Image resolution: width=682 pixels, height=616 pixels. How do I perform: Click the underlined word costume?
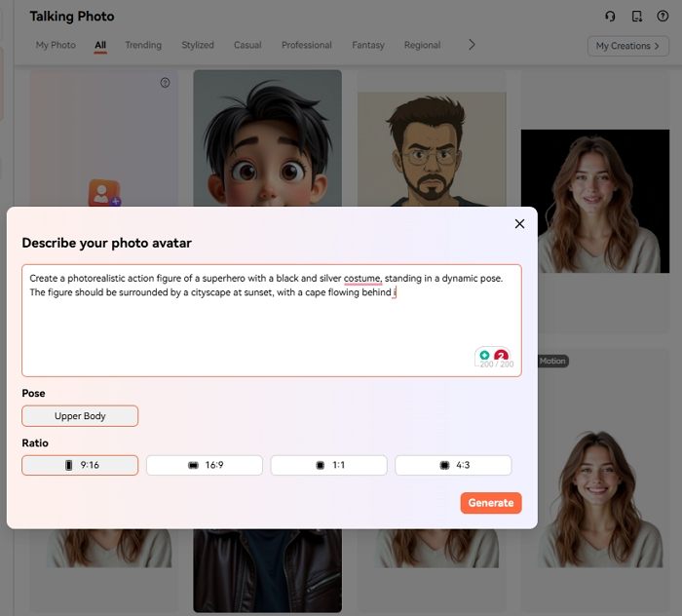coord(361,278)
